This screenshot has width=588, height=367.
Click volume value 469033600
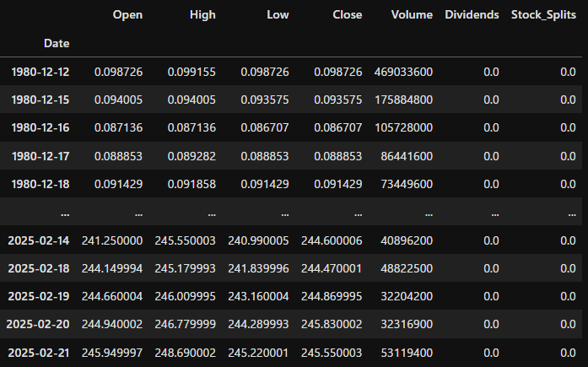tap(403, 72)
